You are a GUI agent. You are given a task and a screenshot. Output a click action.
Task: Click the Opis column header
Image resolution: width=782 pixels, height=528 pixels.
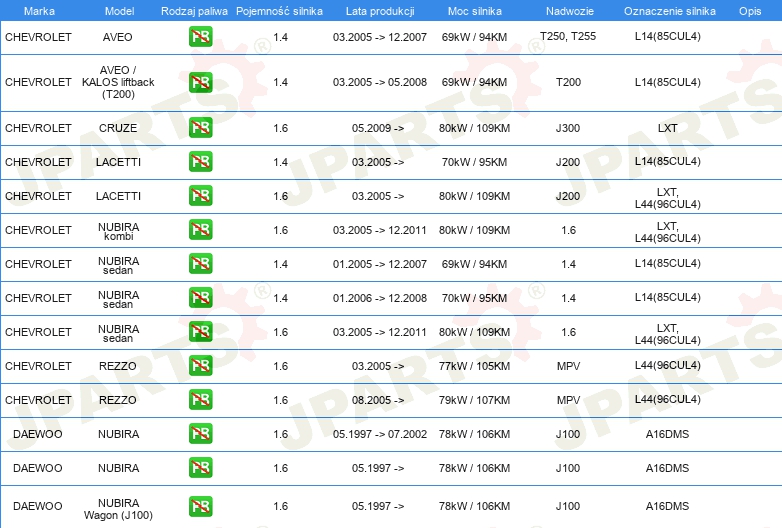pos(750,11)
